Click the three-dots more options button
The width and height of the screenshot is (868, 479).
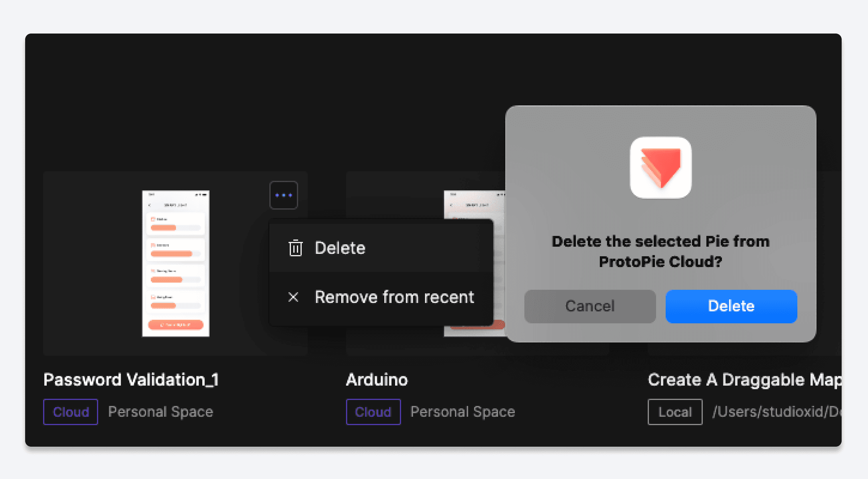283,195
